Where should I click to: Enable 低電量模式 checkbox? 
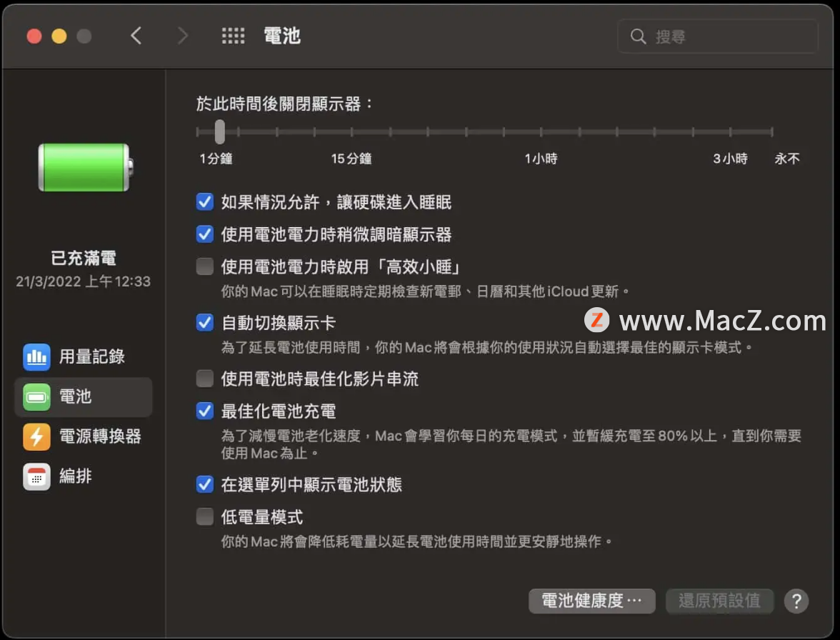204,517
